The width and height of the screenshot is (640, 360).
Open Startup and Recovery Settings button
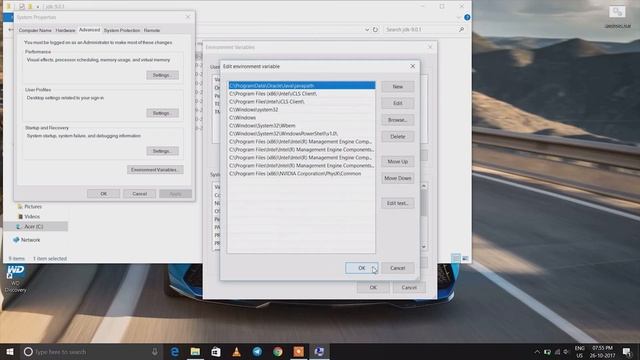[162, 151]
